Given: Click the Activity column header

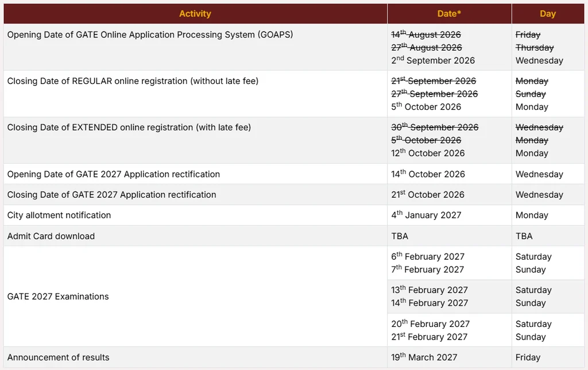Looking at the screenshot, I should 195,14.
